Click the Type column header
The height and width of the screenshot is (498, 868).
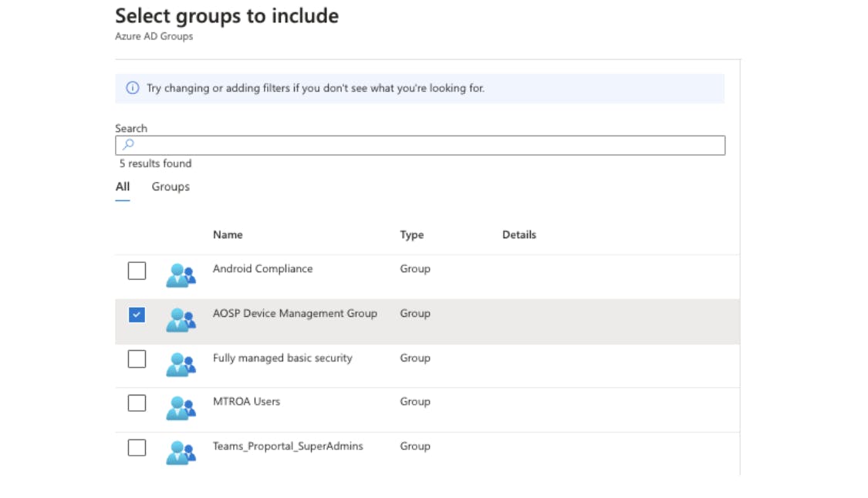click(x=411, y=234)
